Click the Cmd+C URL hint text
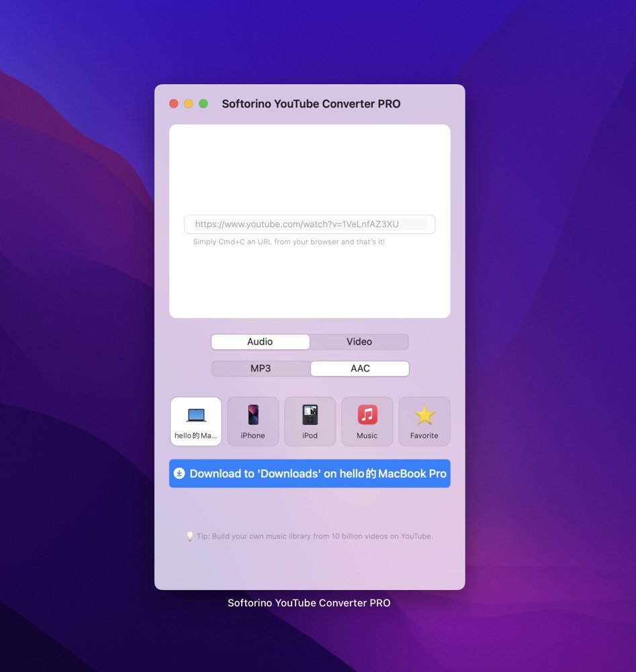The height and width of the screenshot is (672, 636). (288, 241)
